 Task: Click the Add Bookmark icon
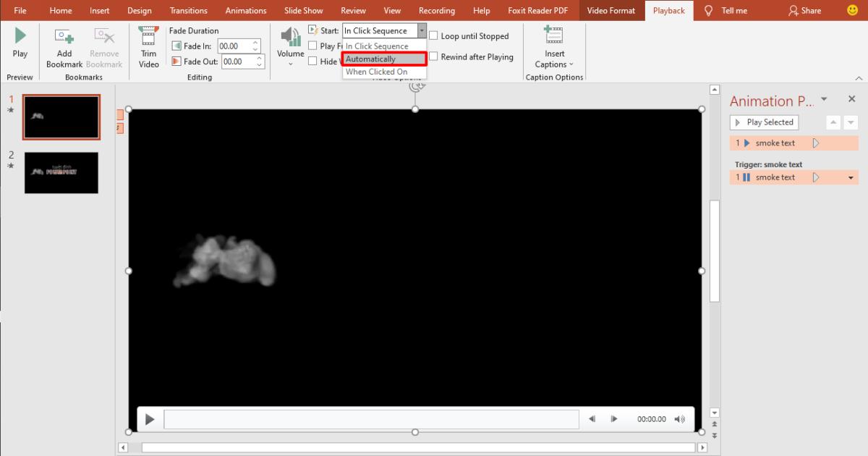64,36
